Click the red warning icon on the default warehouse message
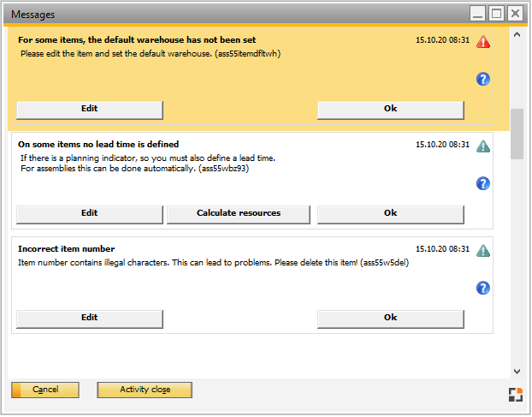 point(483,41)
